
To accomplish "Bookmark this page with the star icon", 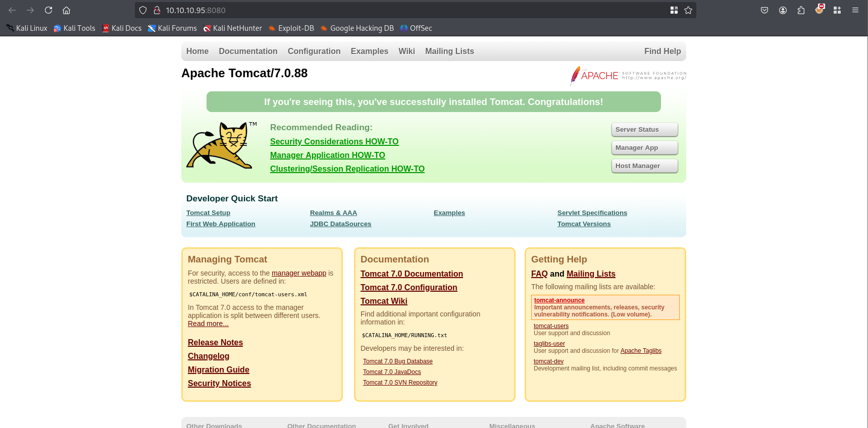I will click(x=688, y=10).
